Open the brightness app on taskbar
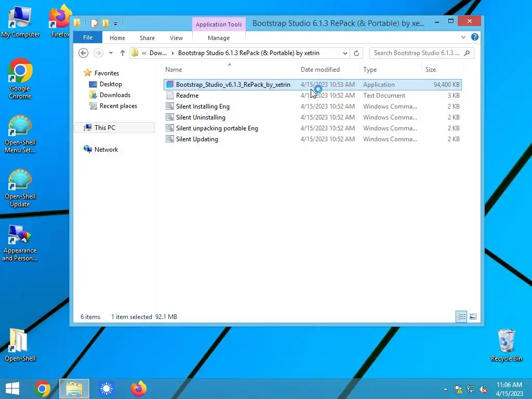Screen dimensions: 532x399 (106, 389)
